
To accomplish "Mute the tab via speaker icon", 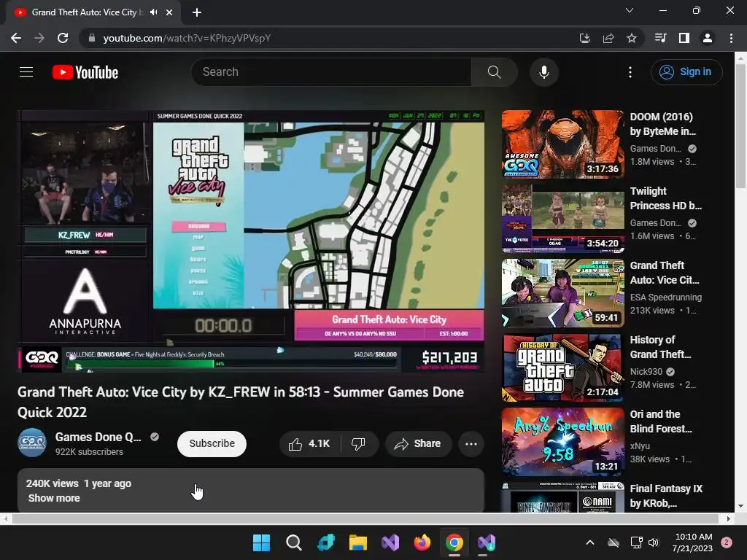I will [x=153, y=12].
